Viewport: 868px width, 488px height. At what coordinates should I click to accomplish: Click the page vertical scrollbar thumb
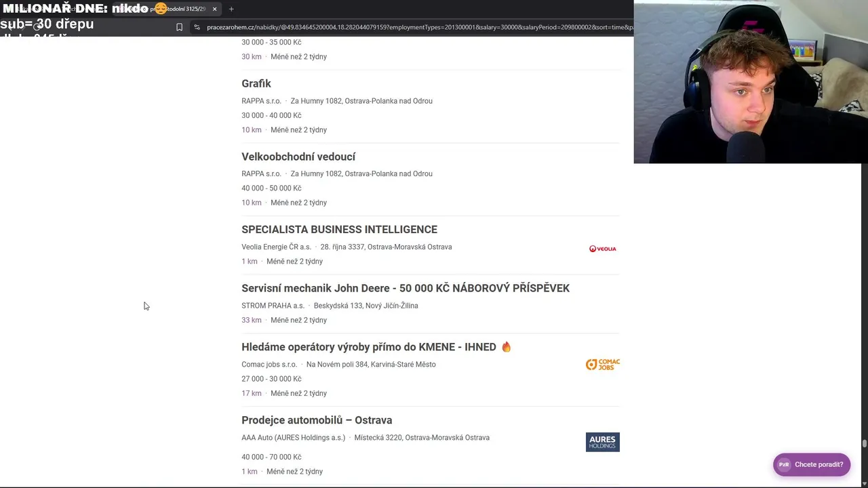pyautogui.click(x=864, y=444)
